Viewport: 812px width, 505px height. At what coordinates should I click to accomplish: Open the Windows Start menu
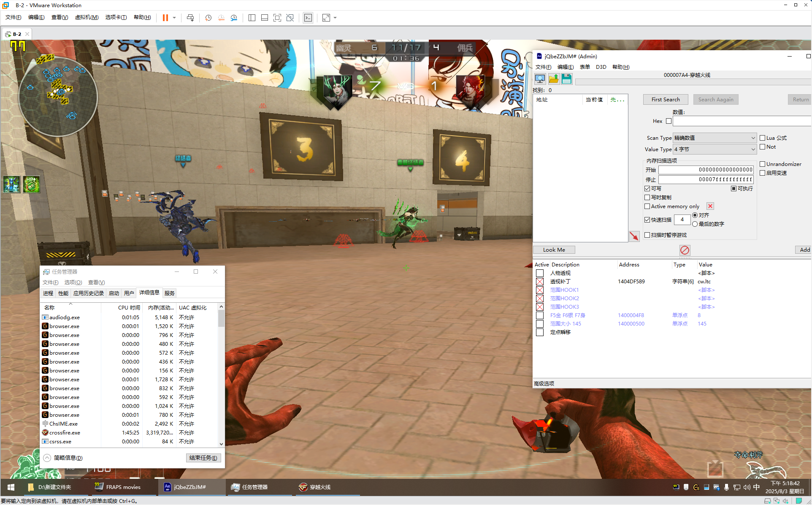pyautogui.click(x=11, y=487)
